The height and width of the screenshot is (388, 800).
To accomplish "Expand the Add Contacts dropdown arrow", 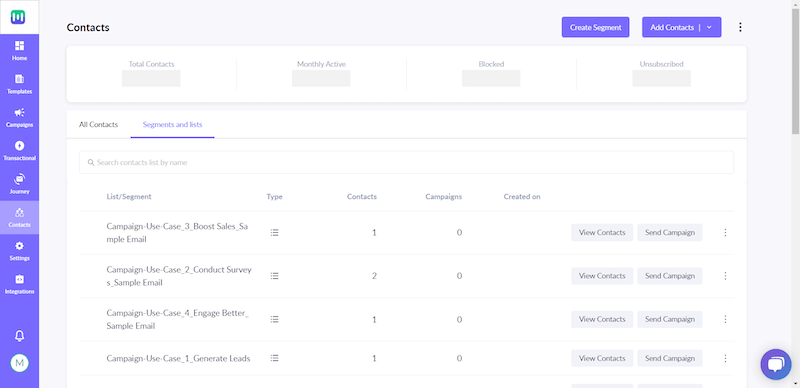I will point(709,28).
